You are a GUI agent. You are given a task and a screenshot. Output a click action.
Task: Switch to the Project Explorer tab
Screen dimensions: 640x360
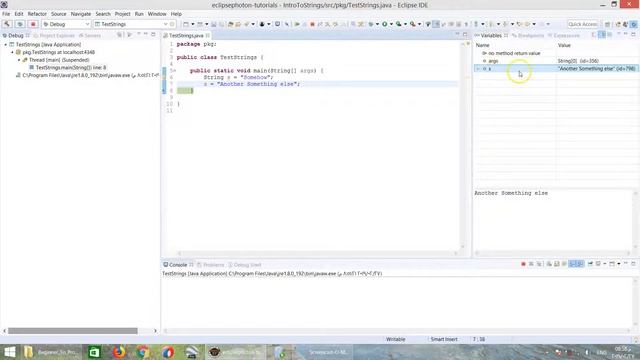(54, 36)
